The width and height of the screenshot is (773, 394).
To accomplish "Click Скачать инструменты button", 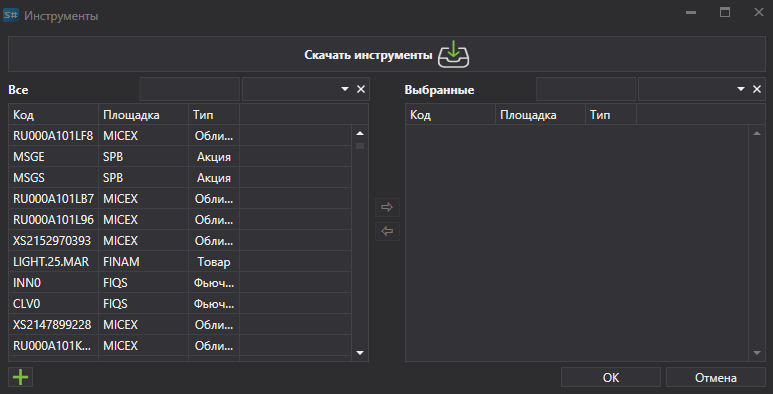I will click(x=386, y=54).
